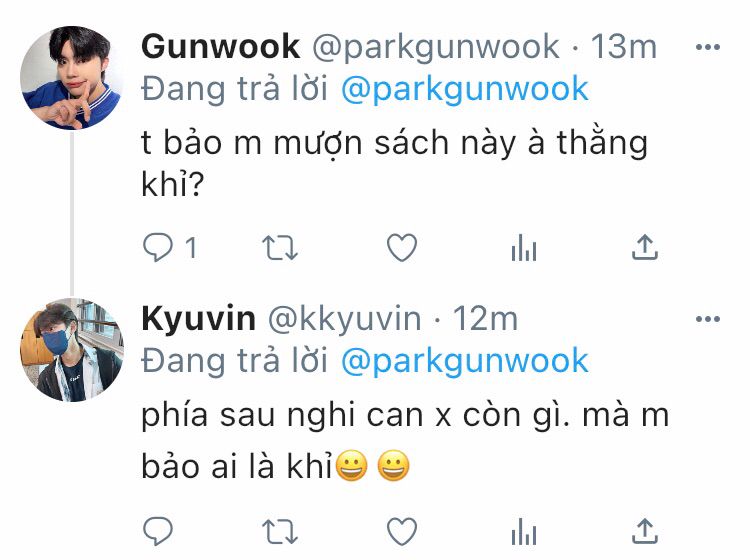750x560 pixels.
Task: Open @parkgunwook mention link in Kyuvin's reply
Action: [464, 361]
